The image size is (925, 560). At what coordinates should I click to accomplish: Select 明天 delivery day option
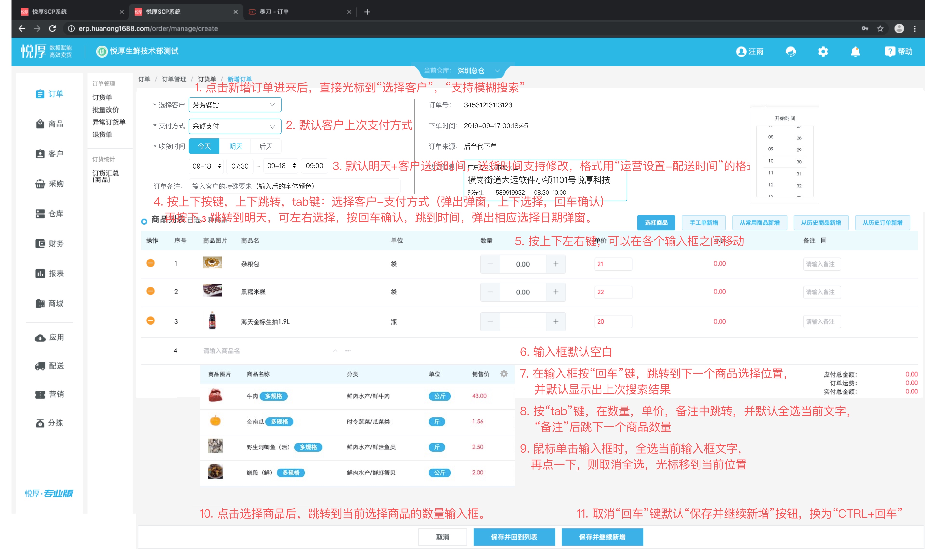(x=235, y=146)
